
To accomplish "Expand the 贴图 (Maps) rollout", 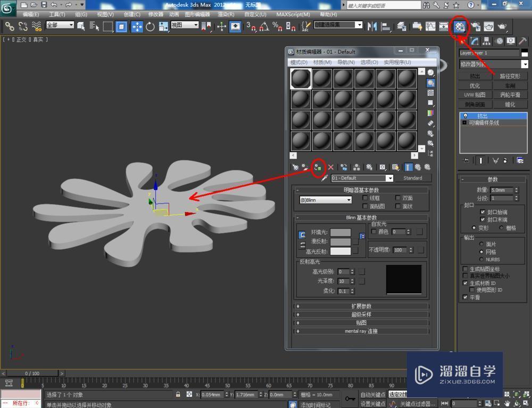I will [x=361, y=323].
